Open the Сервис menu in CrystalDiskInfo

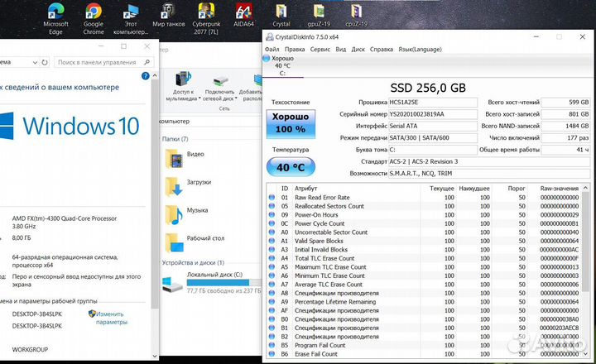pos(320,50)
